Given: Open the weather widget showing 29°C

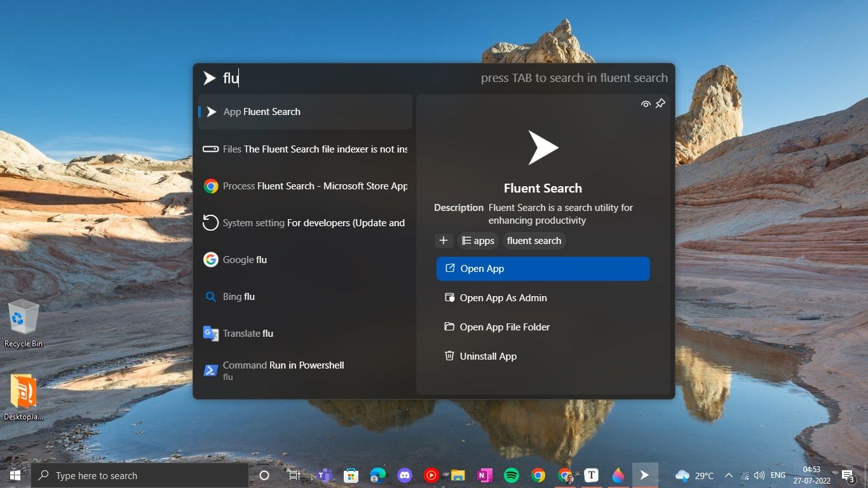Looking at the screenshot, I should click(695, 475).
